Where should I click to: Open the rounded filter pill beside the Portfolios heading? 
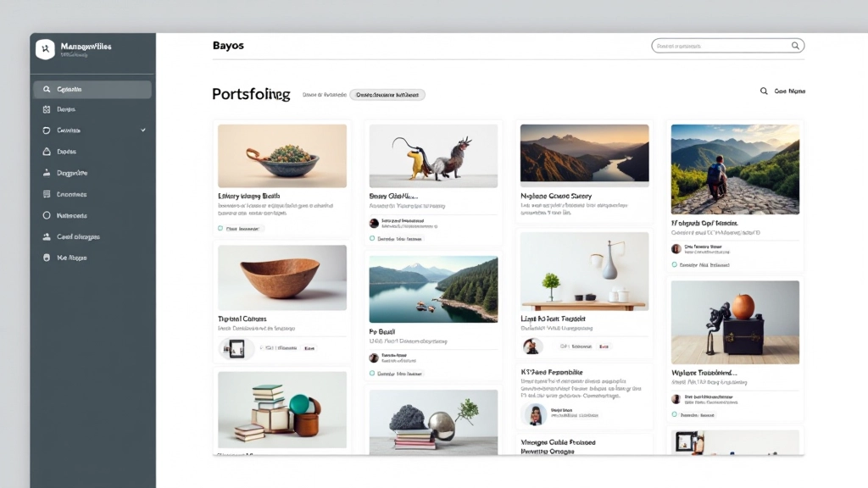point(387,94)
